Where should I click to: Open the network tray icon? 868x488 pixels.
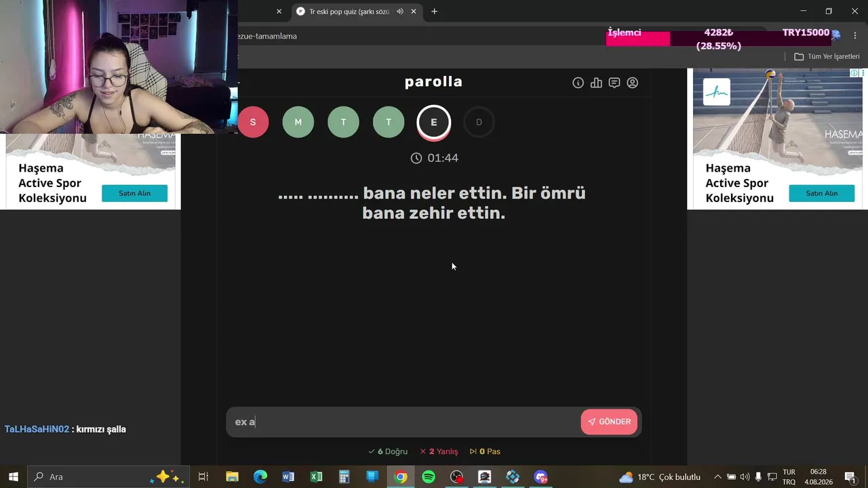[x=772, y=477]
